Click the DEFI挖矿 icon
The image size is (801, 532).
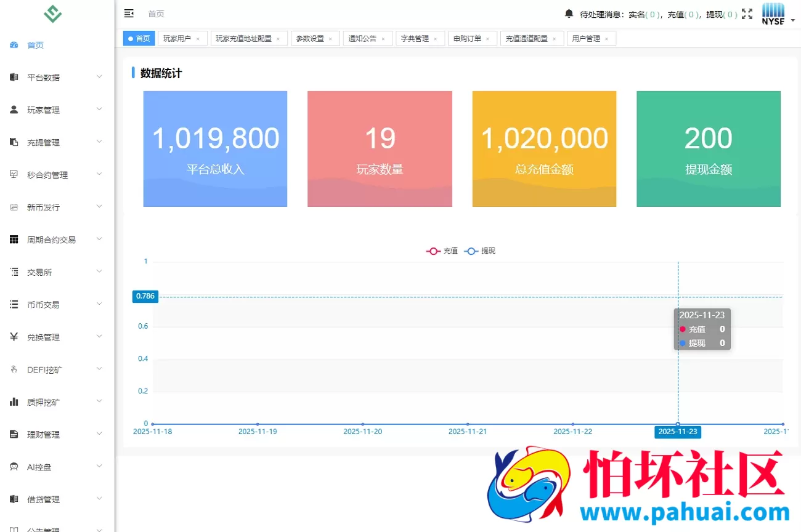pos(14,369)
